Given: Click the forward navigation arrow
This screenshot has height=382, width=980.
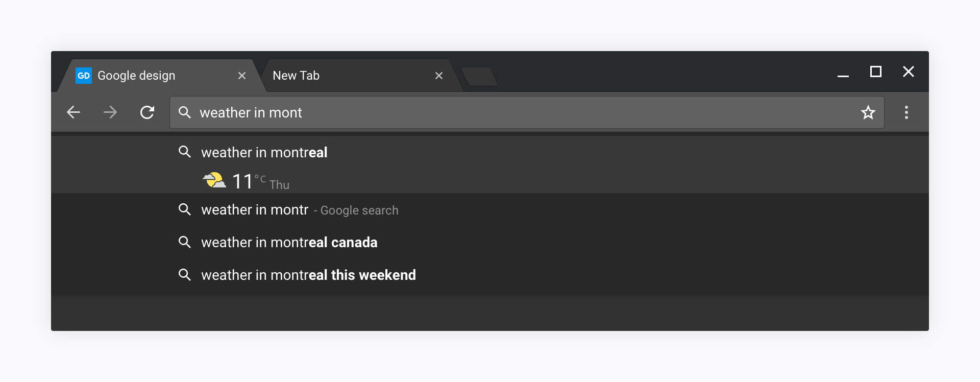Looking at the screenshot, I should point(110,112).
